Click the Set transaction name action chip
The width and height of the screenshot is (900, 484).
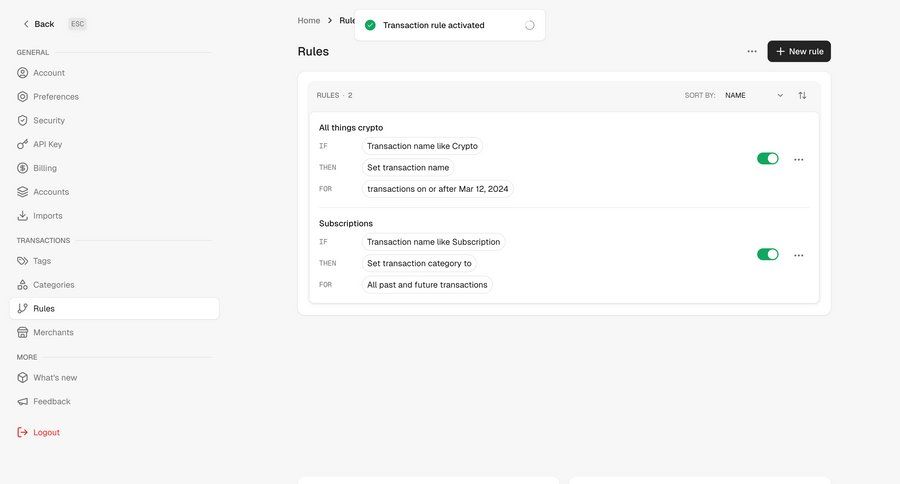[x=408, y=168]
